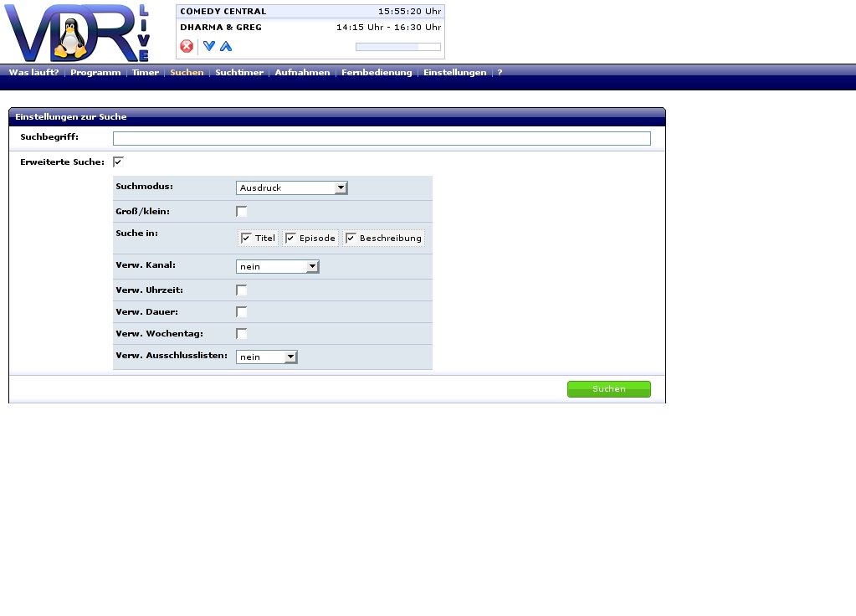
Task: Click the VDR Live penguin logo
Action: 77,33
